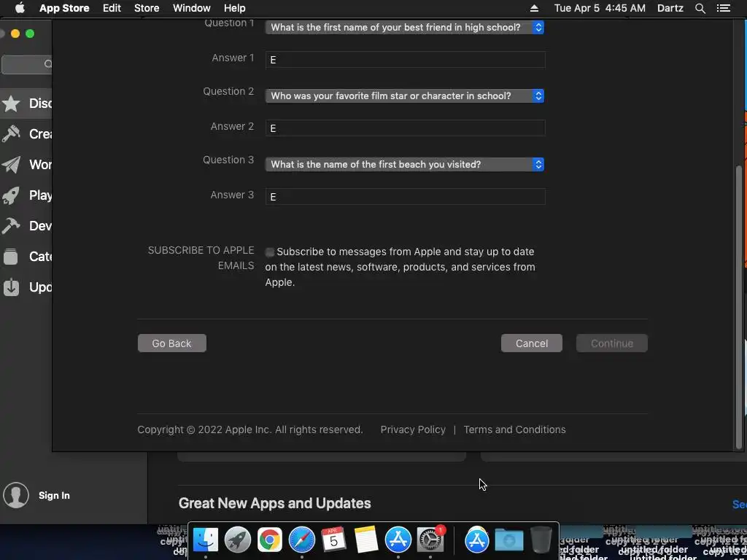Open Notes from the Dock
This screenshot has height=560, width=747.
tap(366, 540)
